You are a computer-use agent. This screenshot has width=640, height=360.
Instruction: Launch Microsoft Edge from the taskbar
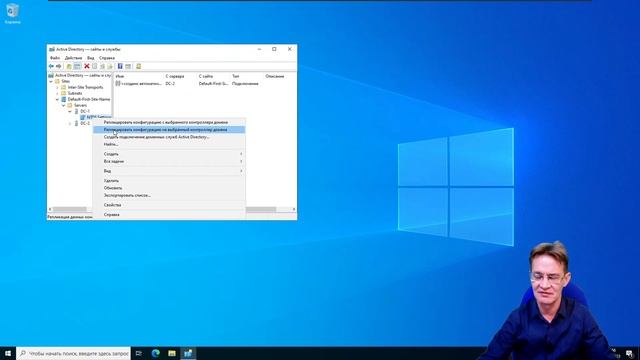156,353
